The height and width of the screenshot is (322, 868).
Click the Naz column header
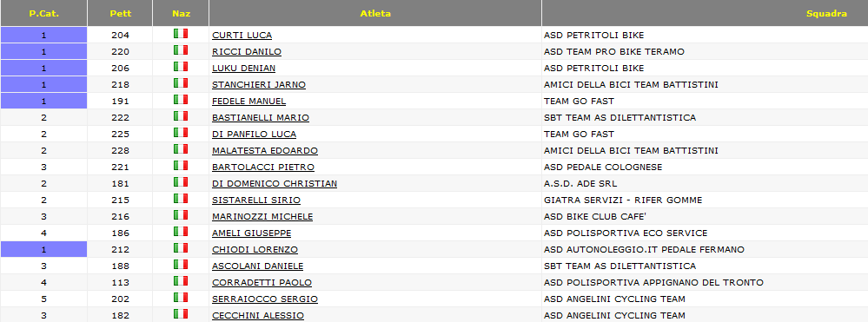point(181,13)
